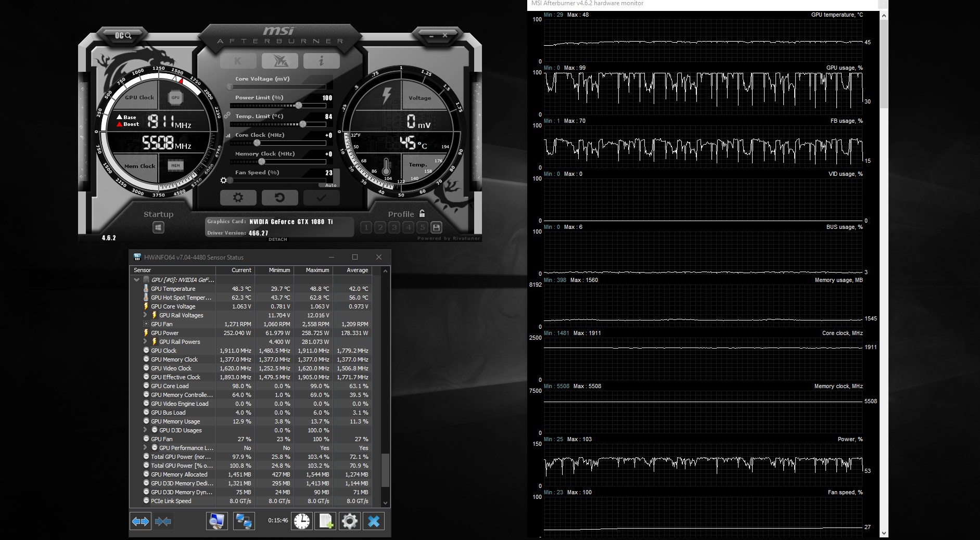The height and width of the screenshot is (540, 980).
Task: Toggle the Profile lock icon
Action: coord(422,213)
